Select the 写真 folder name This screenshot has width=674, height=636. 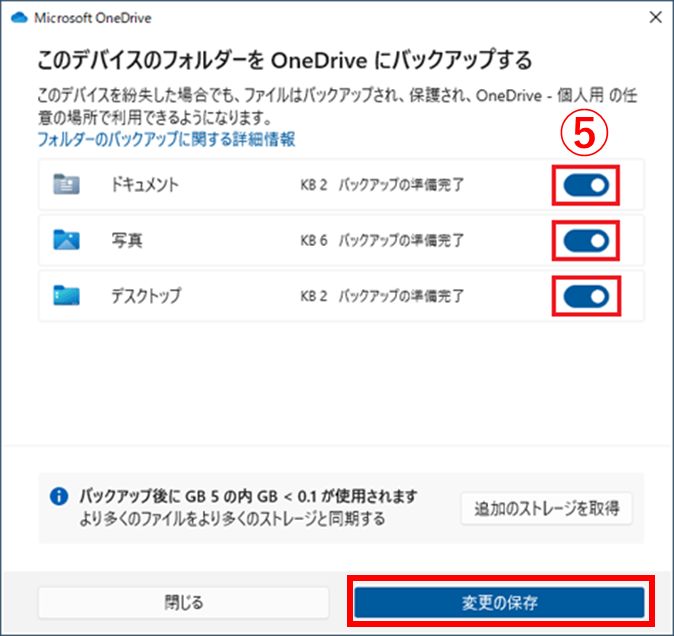point(127,240)
